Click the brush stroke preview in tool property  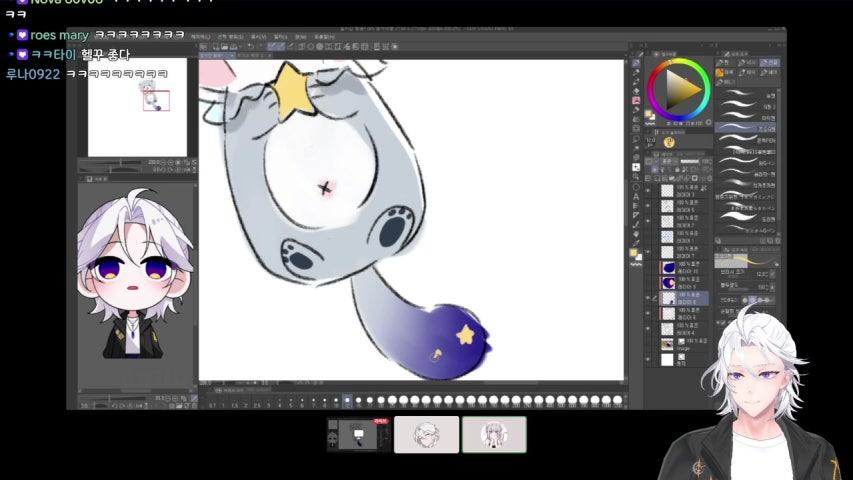pyautogui.click(x=745, y=260)
